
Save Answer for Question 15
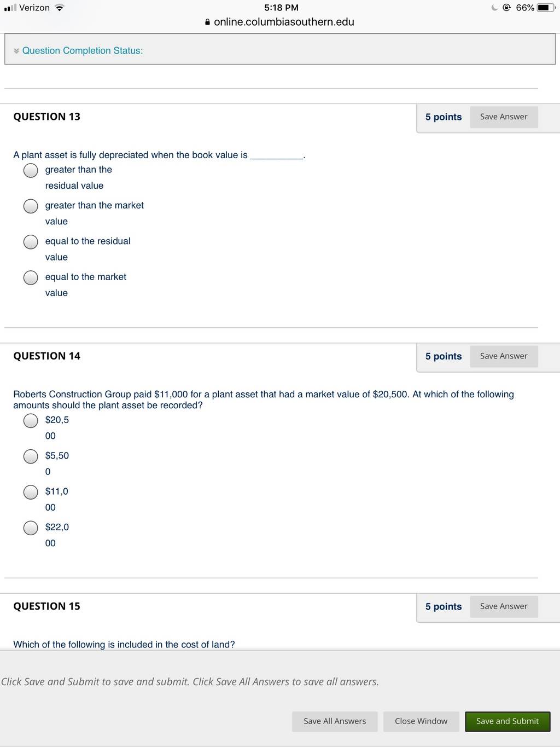[504, 606]
